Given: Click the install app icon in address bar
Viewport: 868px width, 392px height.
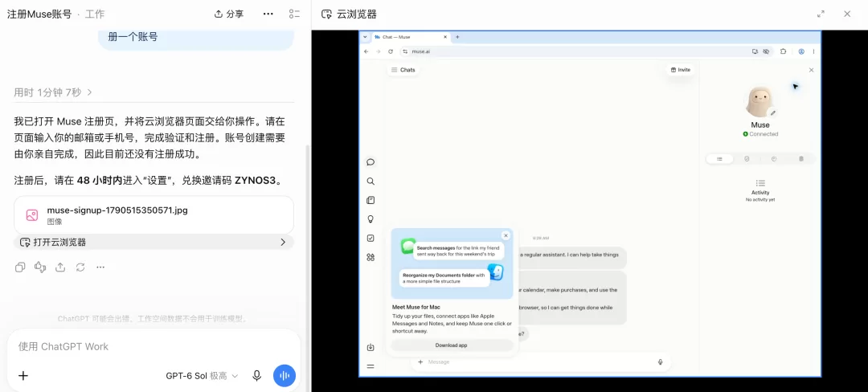Looking at the screenshot, I should click(755, 51).
